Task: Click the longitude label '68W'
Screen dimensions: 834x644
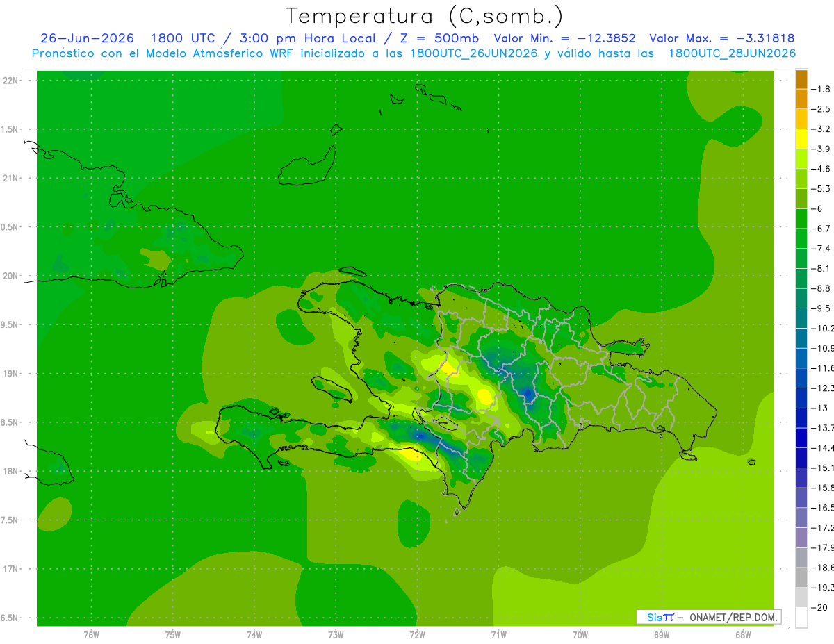Action: pos(743,635)
